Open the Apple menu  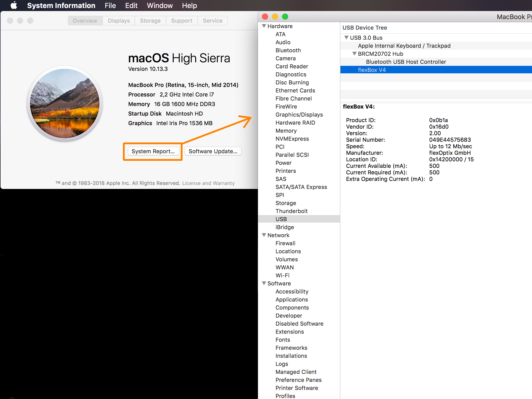(14, 5)
